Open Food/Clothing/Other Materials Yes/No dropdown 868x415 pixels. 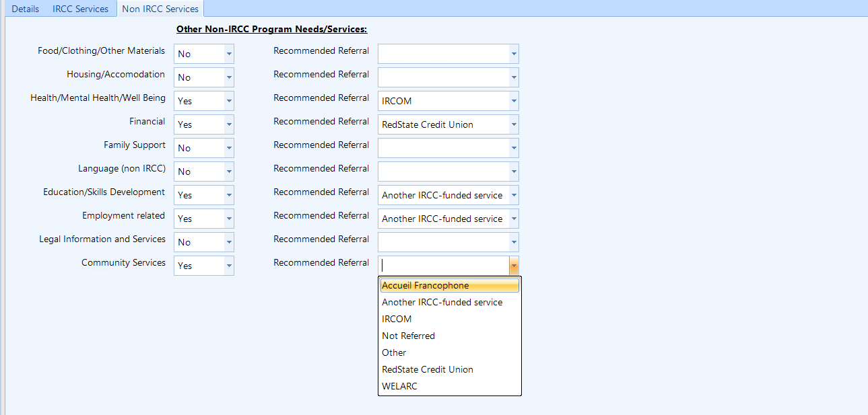pyautogui.click(x=228, y=54)
